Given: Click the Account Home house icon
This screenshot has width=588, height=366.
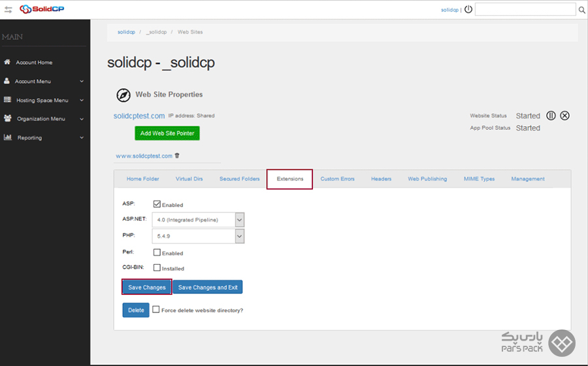Looking at the screenshot, I should click(7, 62).
